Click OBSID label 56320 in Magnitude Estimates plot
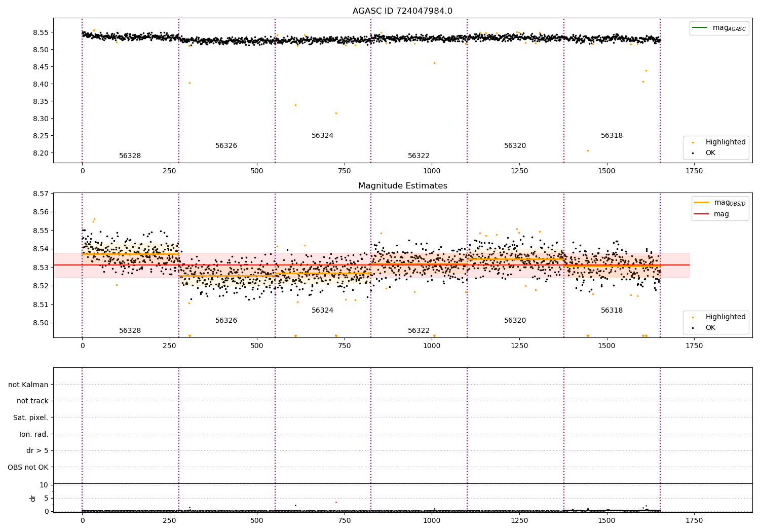This screenshot has height=532, width=760. (x=515, y=321)
